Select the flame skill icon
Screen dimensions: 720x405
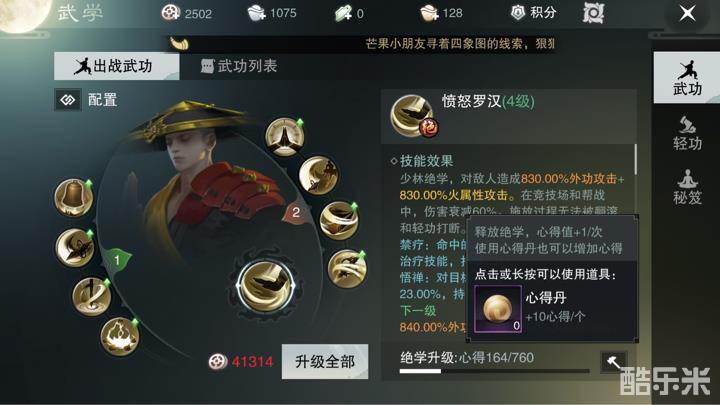pyautogui.click(x=120, y=337)
